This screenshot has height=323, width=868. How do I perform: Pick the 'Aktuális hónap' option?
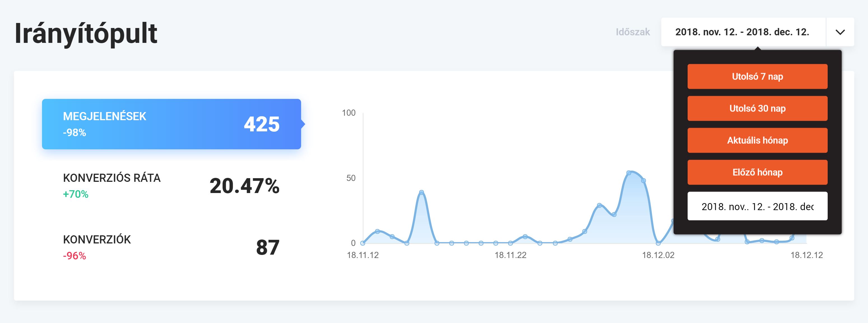pos(757,140)
